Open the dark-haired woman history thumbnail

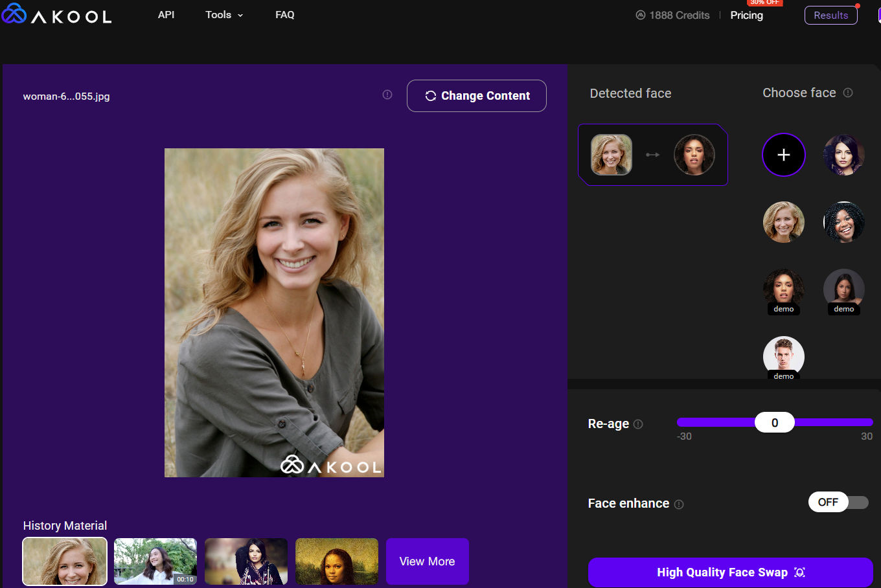click(x=246, y=561)
